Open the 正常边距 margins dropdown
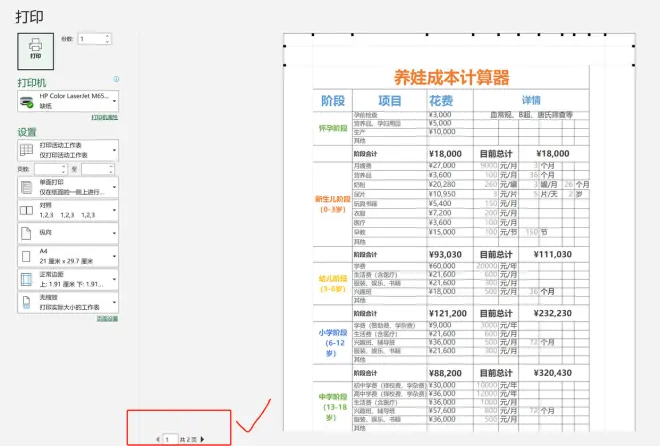Image resolution: width=660 pixels, height=446 pixels. click(68, 279)
